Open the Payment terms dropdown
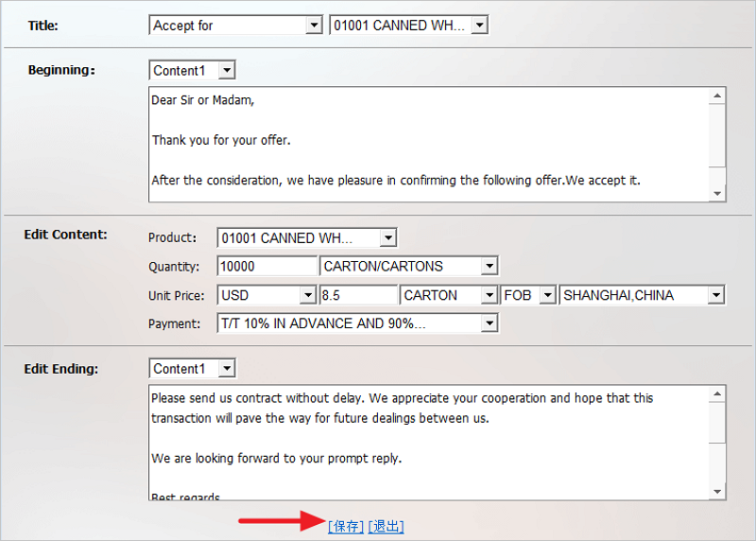 (357, 323)
